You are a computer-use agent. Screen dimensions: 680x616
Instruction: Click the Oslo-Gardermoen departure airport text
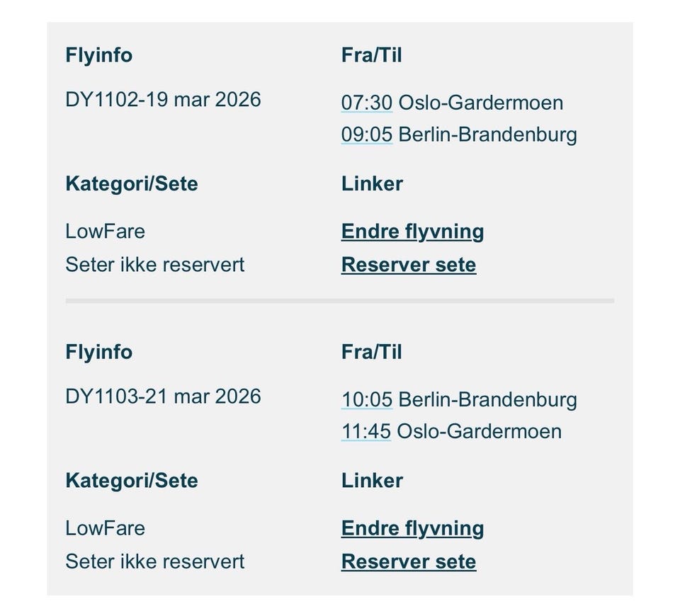(x=480, y=102)
